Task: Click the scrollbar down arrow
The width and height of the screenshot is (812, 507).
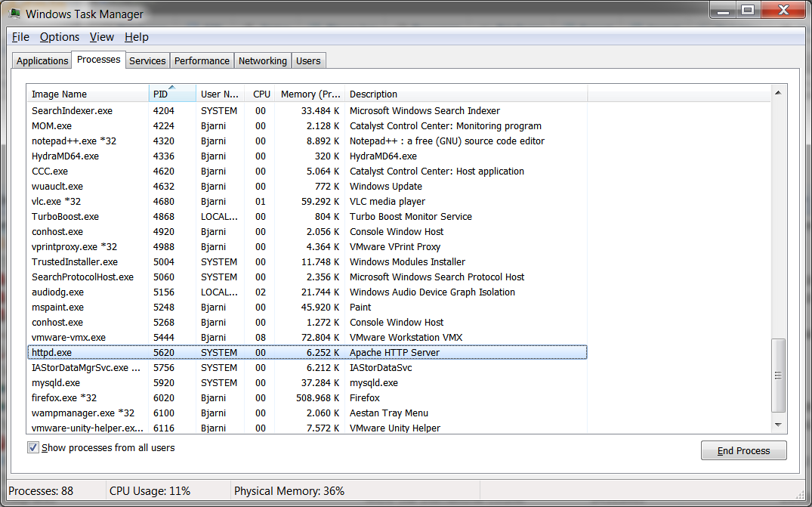Action: point(778,427)
